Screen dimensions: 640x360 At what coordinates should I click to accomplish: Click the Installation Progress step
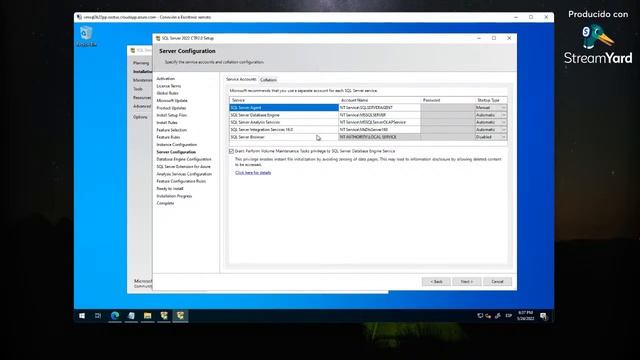tap(174, 196)
